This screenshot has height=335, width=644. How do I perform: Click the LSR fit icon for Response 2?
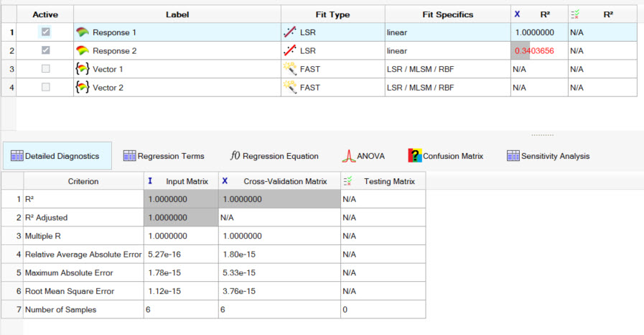[x=290, y=50]
